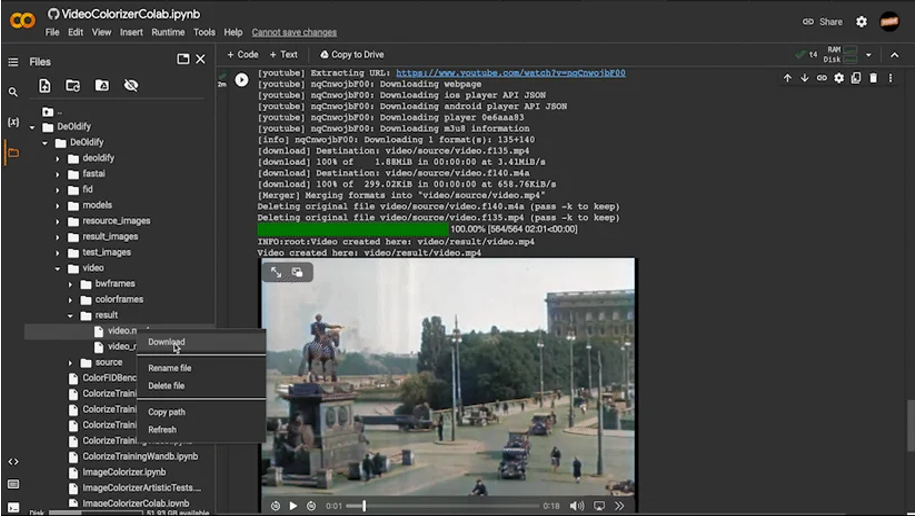This screenshot has height=516, width=916.
Task: Collapse the nested DeOldify folder
Action: (45, 143)
